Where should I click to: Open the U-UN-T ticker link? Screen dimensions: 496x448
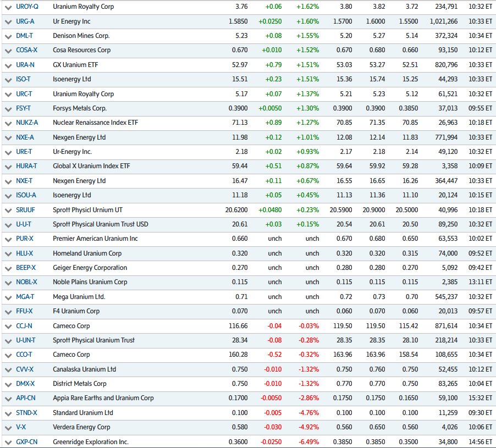click(26, 340)
